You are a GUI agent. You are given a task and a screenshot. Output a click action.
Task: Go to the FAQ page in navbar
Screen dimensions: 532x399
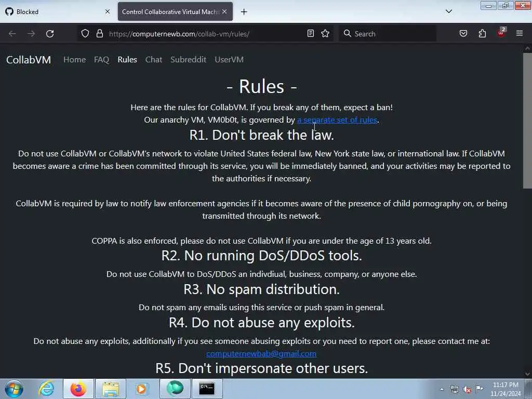point(101,60)
